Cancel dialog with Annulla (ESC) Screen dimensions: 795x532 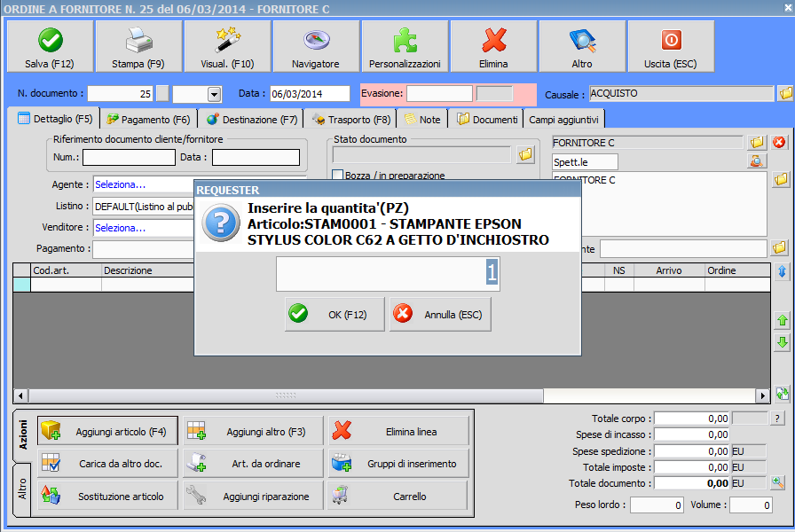[441, 314]
